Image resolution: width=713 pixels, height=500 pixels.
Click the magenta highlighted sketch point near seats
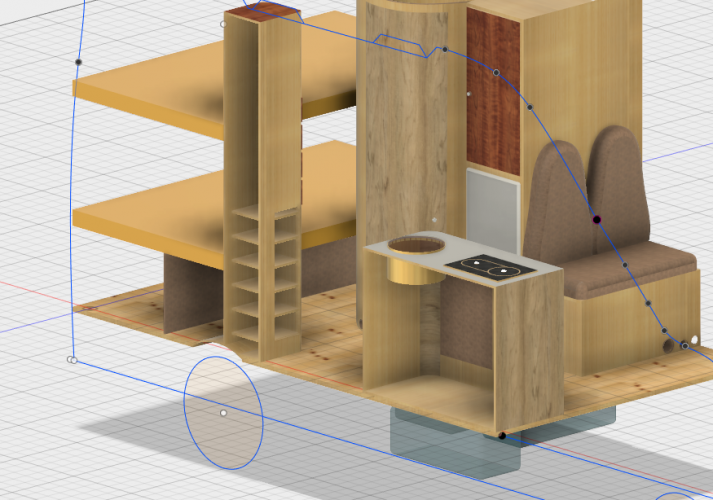pos(597,219)
